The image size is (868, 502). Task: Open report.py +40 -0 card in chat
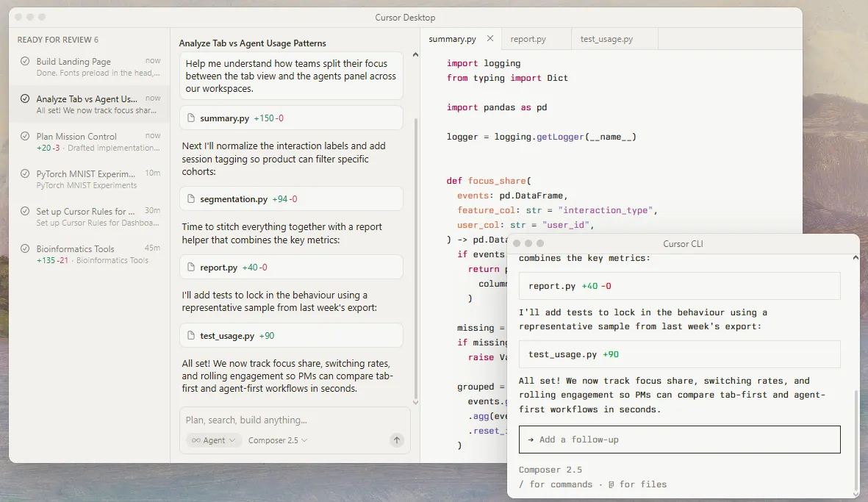coord(291,268)
